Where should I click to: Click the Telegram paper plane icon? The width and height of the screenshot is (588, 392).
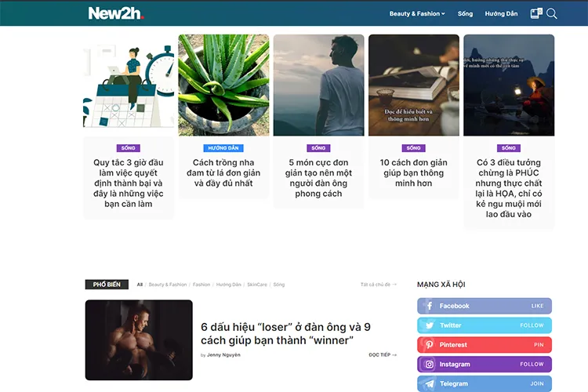pyautogui.click(x=430, y=383)
